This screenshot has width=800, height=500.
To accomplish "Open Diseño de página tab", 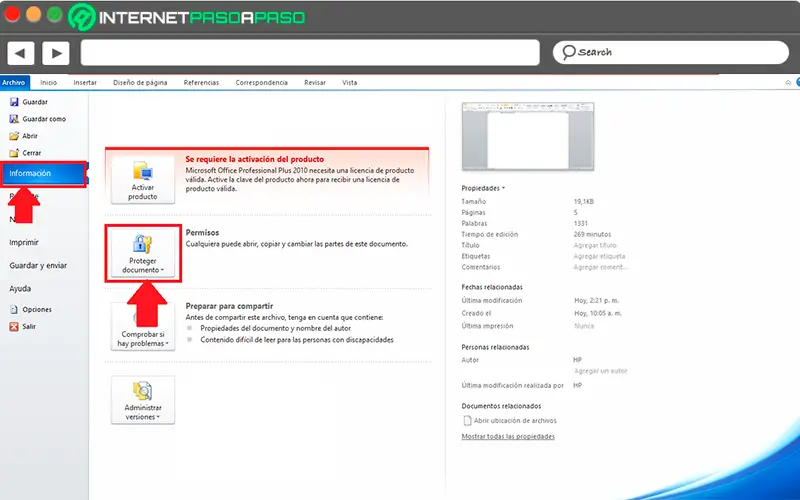I will coord(140,82).
